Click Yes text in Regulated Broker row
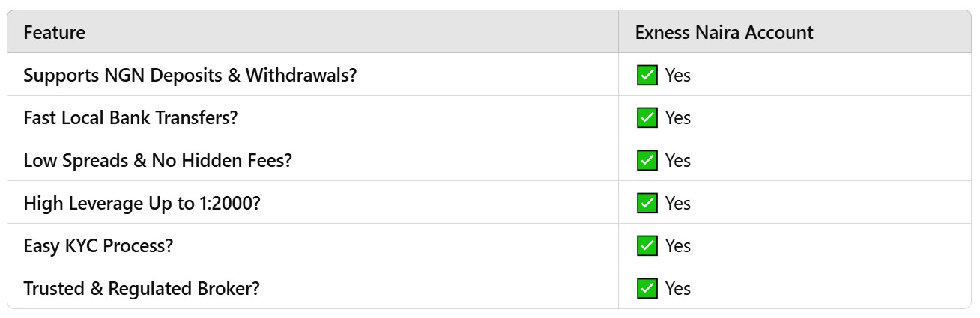 678,289
